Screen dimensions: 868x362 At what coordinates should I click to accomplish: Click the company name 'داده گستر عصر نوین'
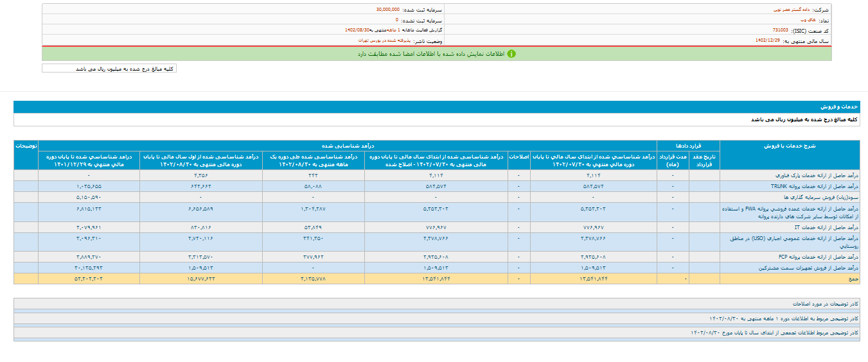click(792, 10)
